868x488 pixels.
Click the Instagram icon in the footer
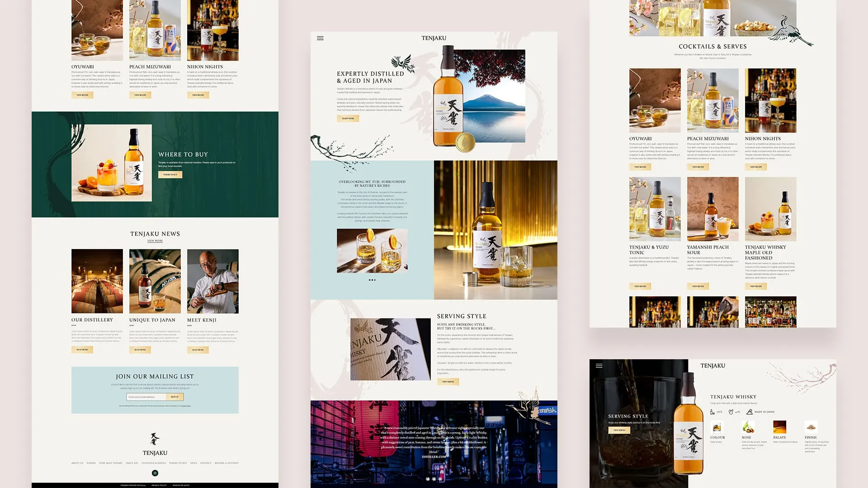pos(155,473)
